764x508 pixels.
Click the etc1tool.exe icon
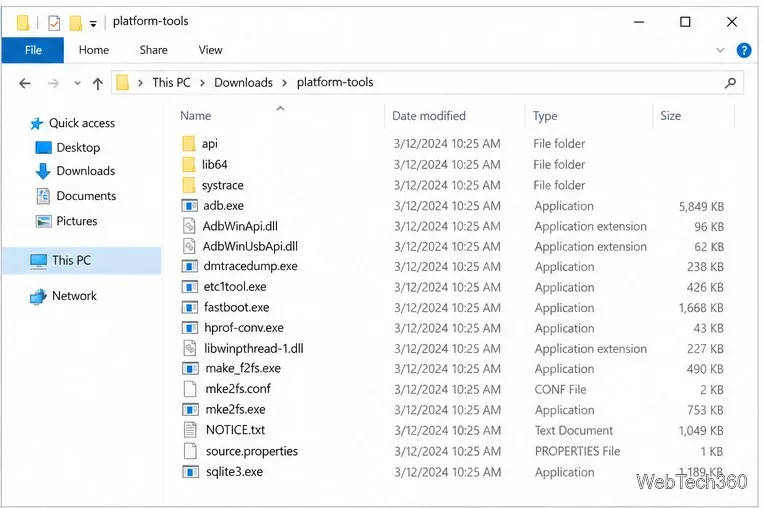tap(190, 287)
